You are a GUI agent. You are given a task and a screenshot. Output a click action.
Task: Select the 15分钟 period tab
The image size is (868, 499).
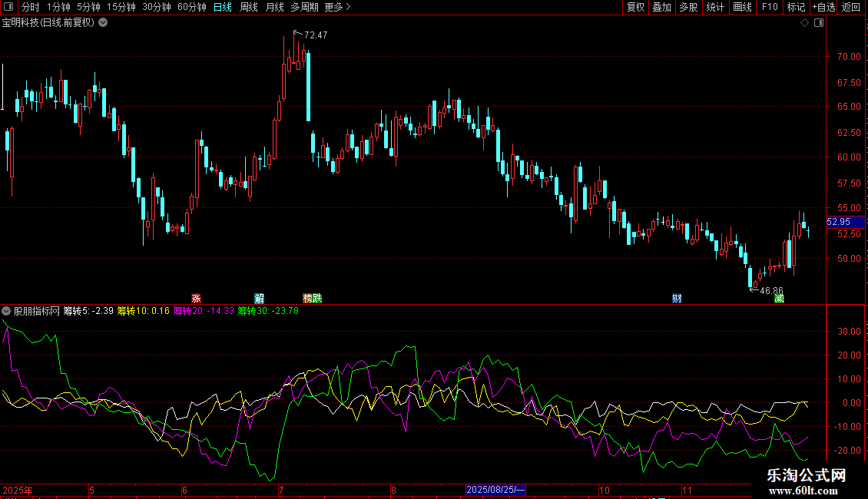(x=121, y=7)
